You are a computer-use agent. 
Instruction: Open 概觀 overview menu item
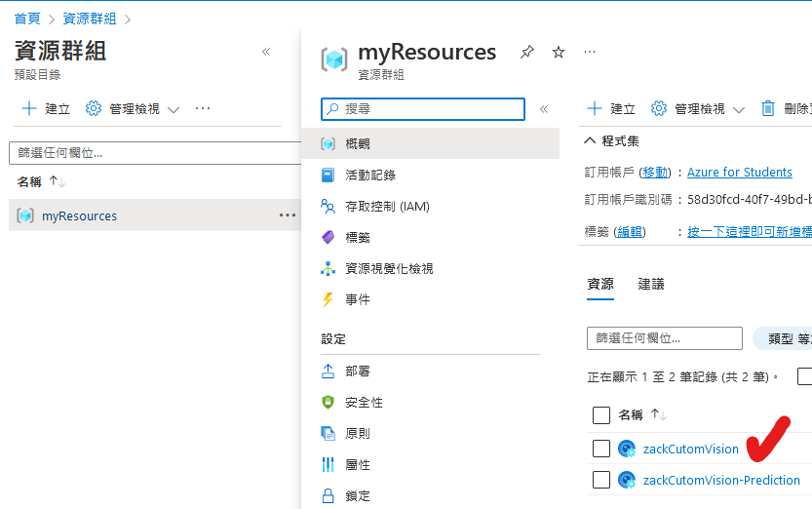[x=430, y=143]
